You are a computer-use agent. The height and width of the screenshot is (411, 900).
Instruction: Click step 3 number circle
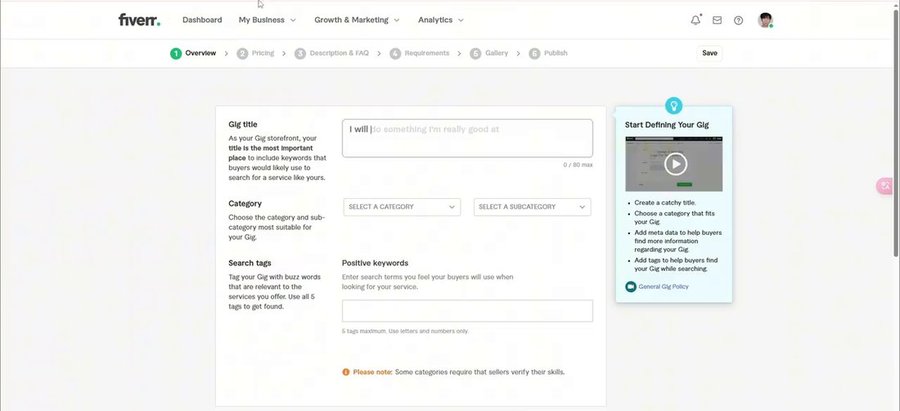[x=300, y=53]
